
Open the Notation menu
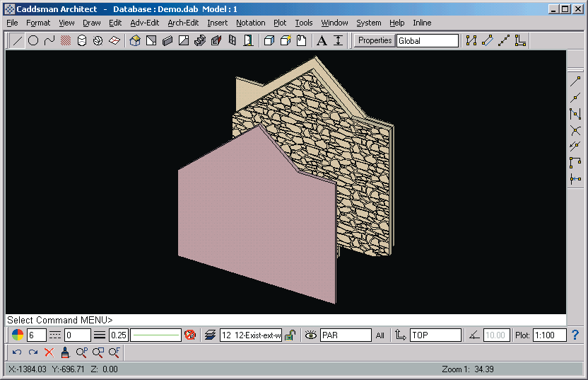(251, 23)
